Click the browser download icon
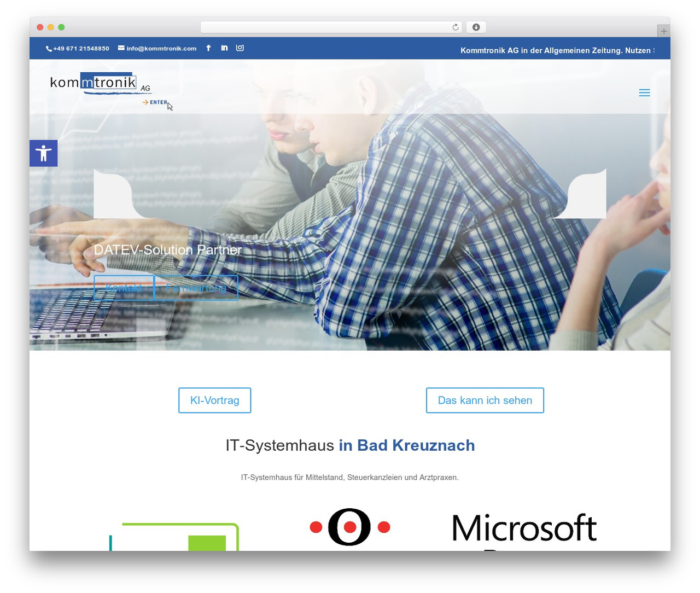Screen dimensions: 700x593 click(476, 27)
